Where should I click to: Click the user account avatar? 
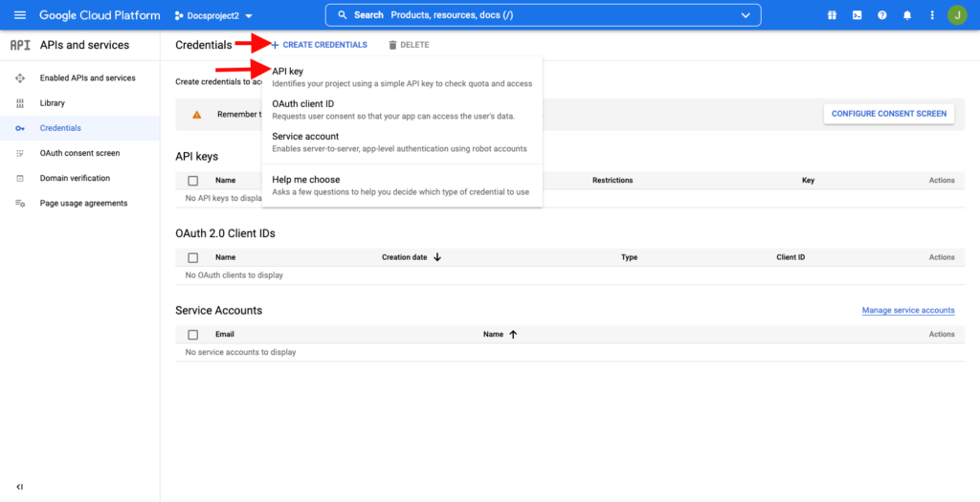(x=957, y=15)
